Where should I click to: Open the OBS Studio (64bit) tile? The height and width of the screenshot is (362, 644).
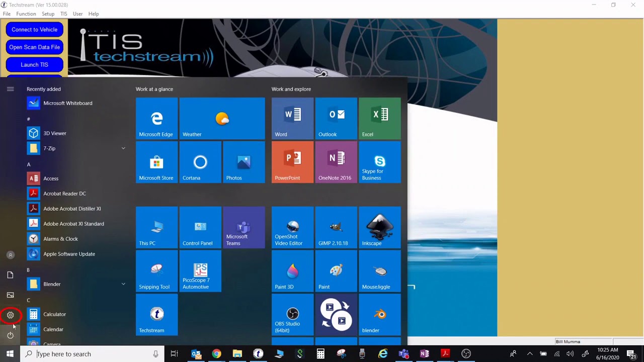[x=292, y=314]
